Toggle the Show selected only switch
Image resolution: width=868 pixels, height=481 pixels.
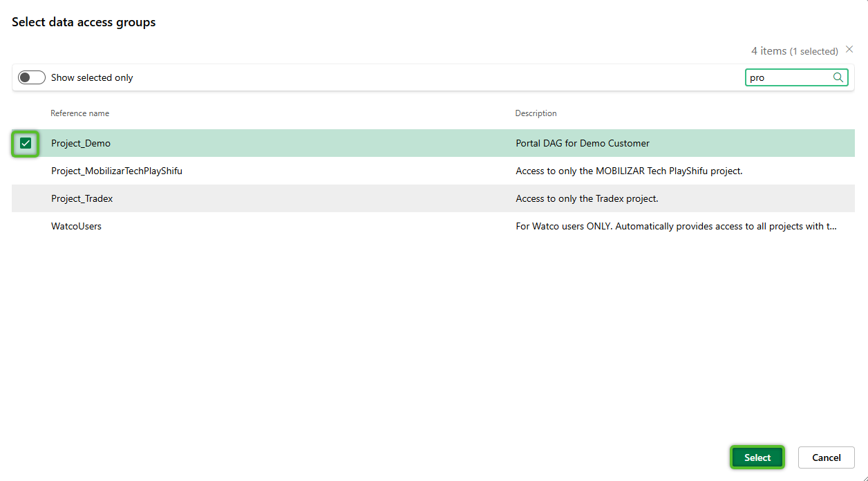(x=32, y=77)
